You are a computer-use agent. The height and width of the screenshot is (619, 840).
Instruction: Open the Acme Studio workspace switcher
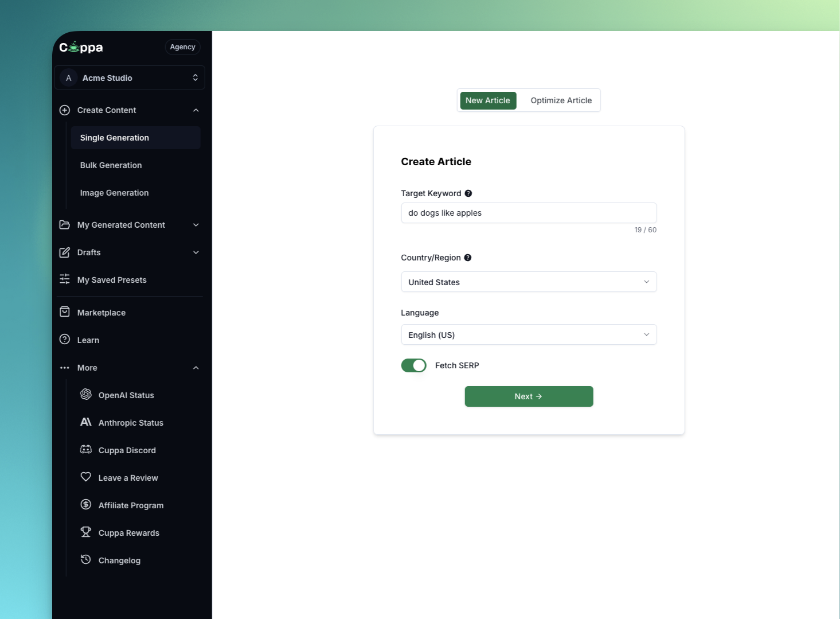[130, 78]
